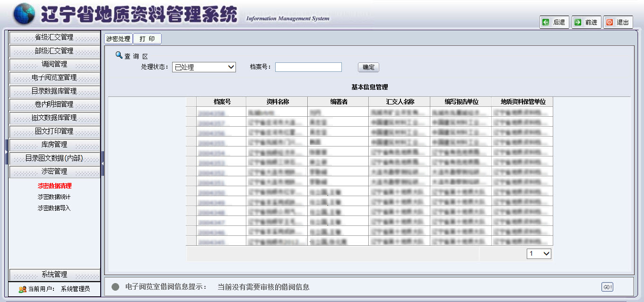644x302 pixels.
Task: Open 涉密数据导入 in the sidebar
Action: pos(54,208)
